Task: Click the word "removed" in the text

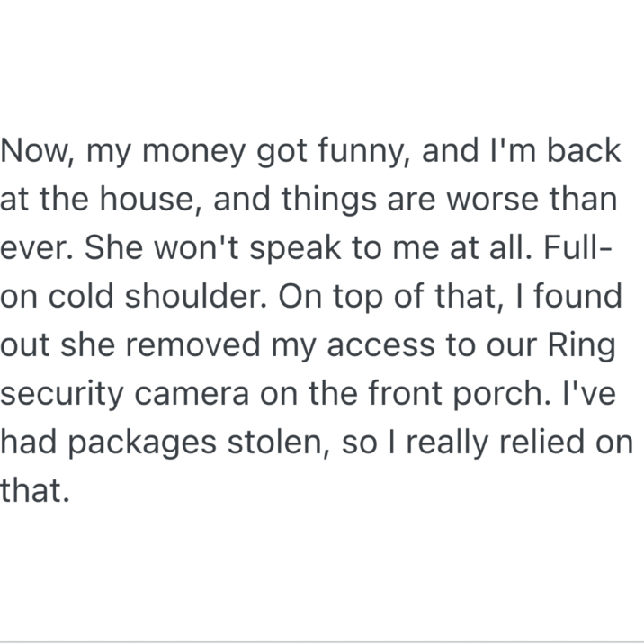Action: click(x=192, y=344)
